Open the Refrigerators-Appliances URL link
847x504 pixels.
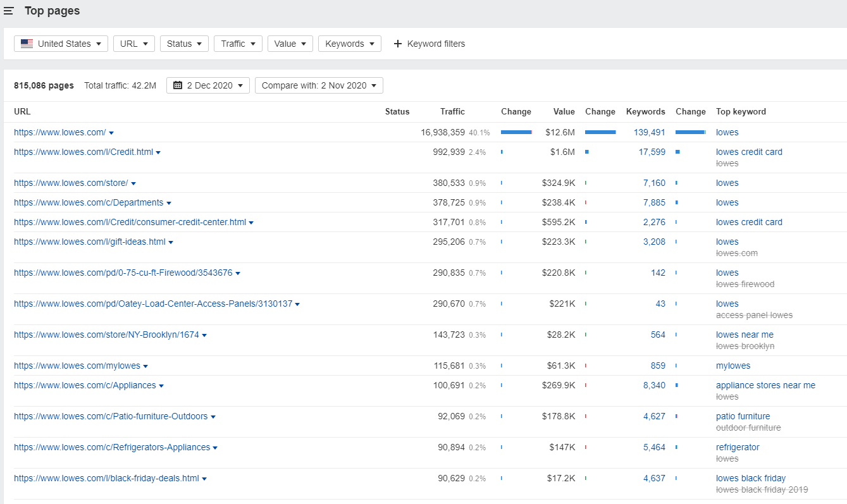pos(112,447)
